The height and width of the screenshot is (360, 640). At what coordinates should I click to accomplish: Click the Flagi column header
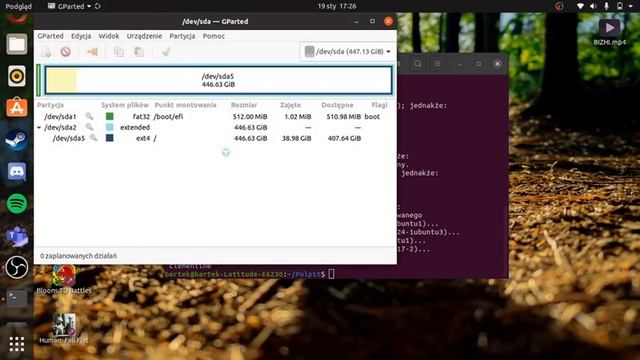click(x=379, y=105)
